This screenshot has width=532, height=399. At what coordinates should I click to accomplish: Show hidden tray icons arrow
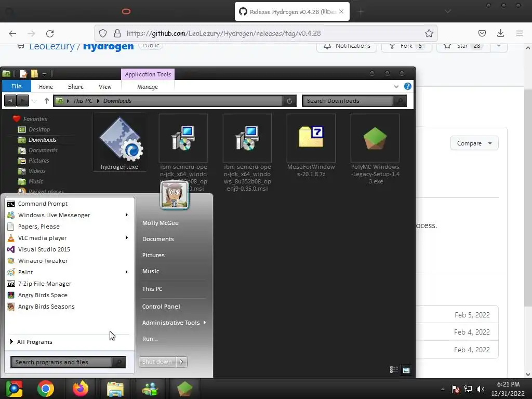443,389
